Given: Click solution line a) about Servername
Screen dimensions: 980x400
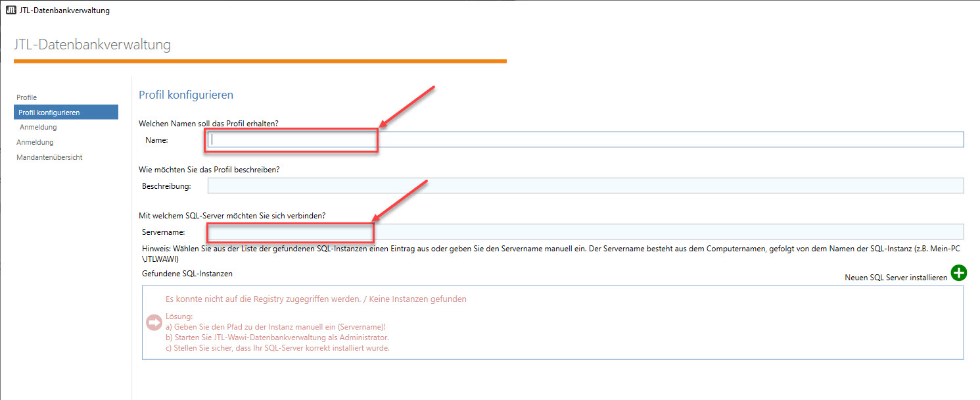Looking at the screenshot, I should pyautogui.click(x=275, y=327).
